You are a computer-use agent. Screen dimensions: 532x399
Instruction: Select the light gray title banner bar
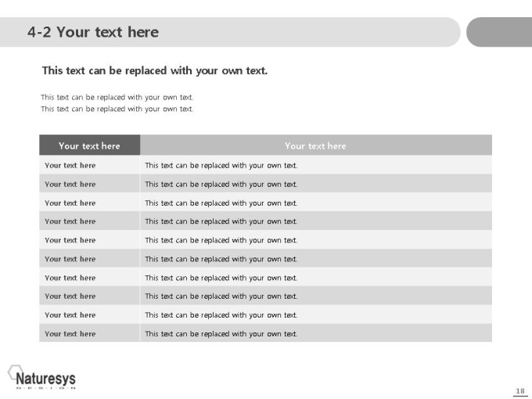(x=230, y=32)
